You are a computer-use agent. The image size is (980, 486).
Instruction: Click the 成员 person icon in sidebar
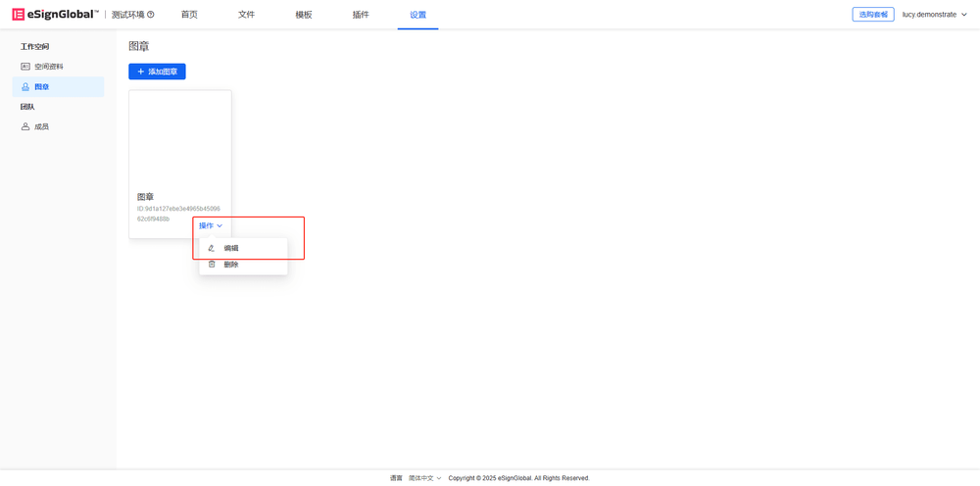[x=25, y=126]
